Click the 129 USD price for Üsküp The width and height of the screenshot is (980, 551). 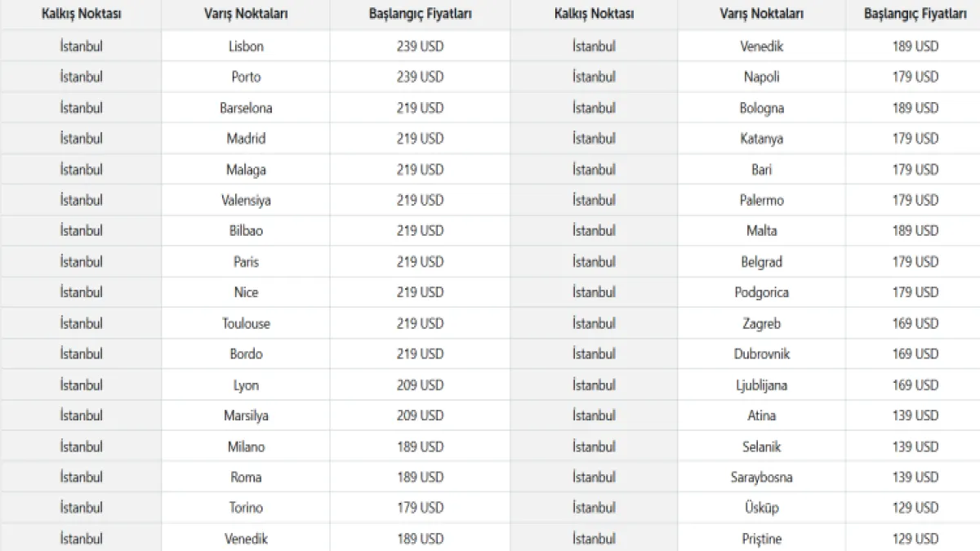[915, 508]
